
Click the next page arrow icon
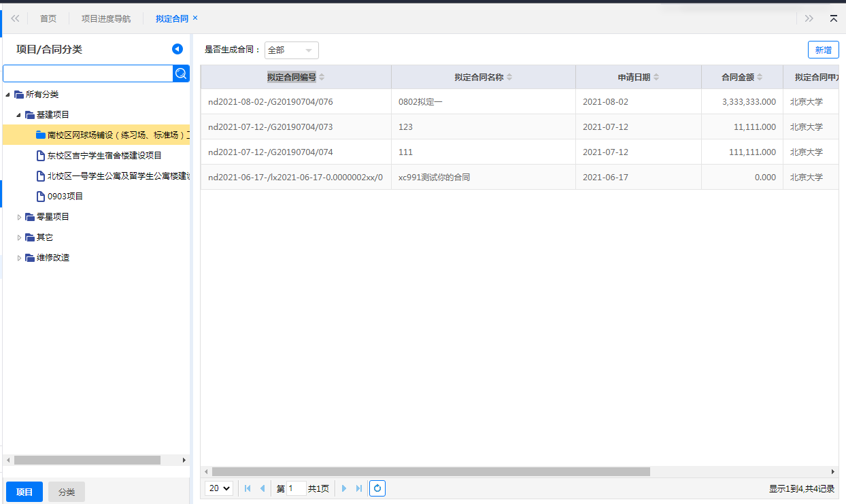click(344, 488)
